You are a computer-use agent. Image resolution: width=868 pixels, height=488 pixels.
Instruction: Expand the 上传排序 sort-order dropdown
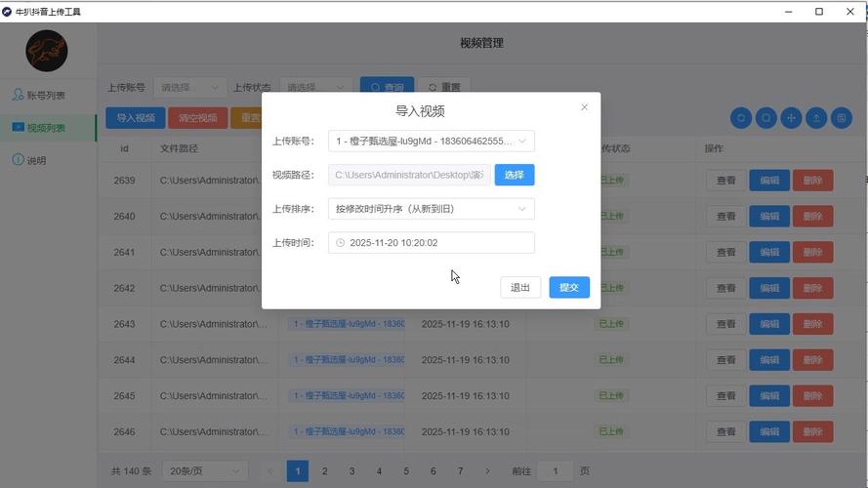[432, 209]
